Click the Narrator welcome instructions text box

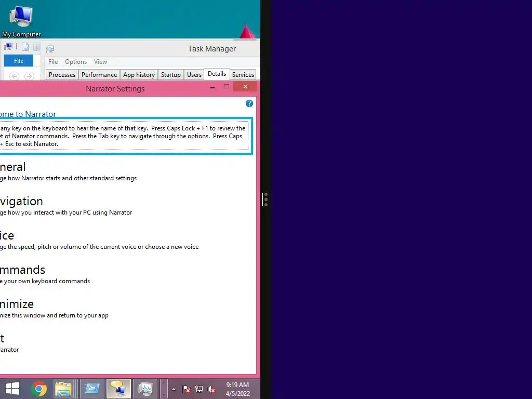[x=124, y=136]
